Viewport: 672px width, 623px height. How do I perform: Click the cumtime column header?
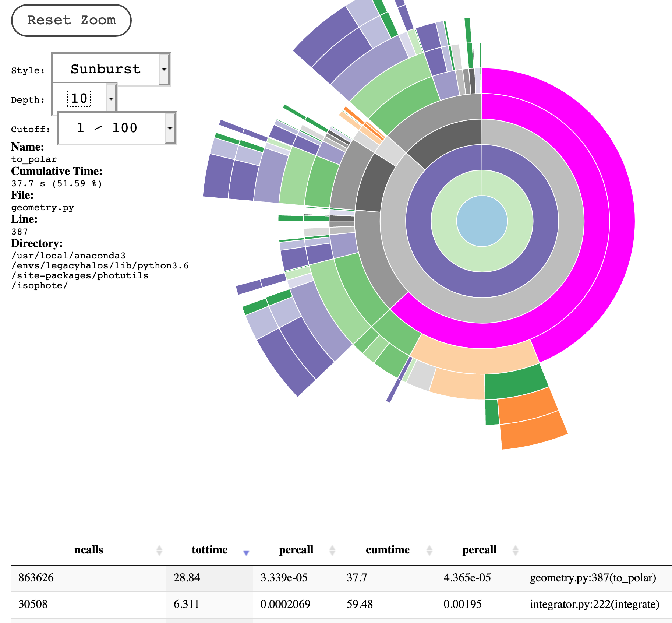pyautogui.click(x=388, y=550)
